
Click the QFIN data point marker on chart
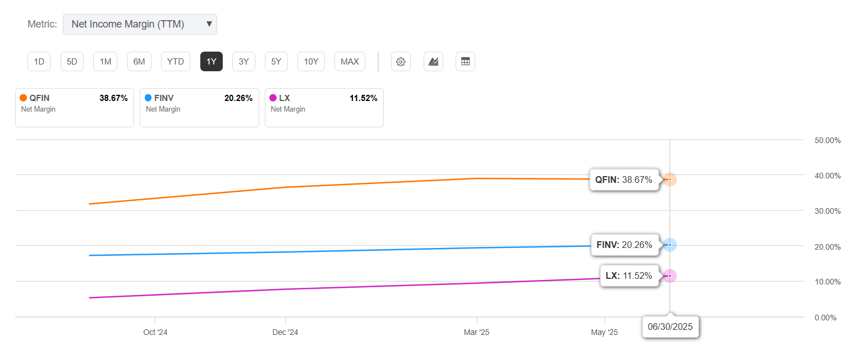click(x=669, y=180)
